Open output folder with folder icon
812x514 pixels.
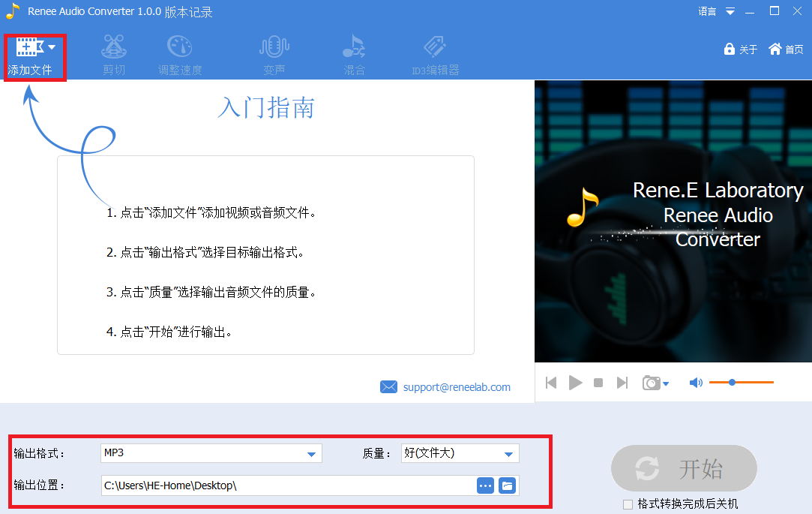tap(508, 486)
